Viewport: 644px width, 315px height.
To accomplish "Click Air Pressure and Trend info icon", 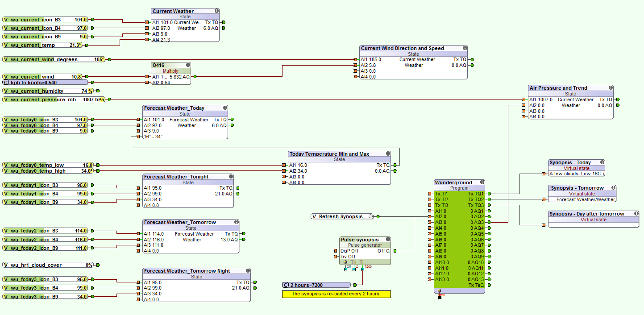I will click(610, 88).
